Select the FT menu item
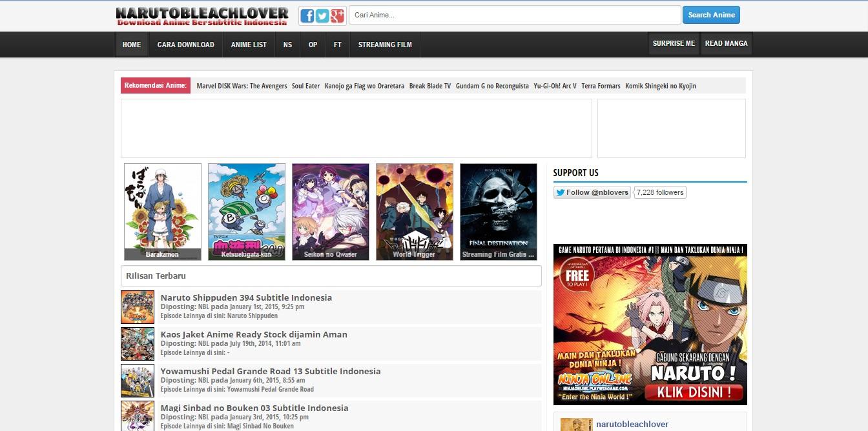The width and height of the screenshot is (868, 431). [x=338, y=45]
